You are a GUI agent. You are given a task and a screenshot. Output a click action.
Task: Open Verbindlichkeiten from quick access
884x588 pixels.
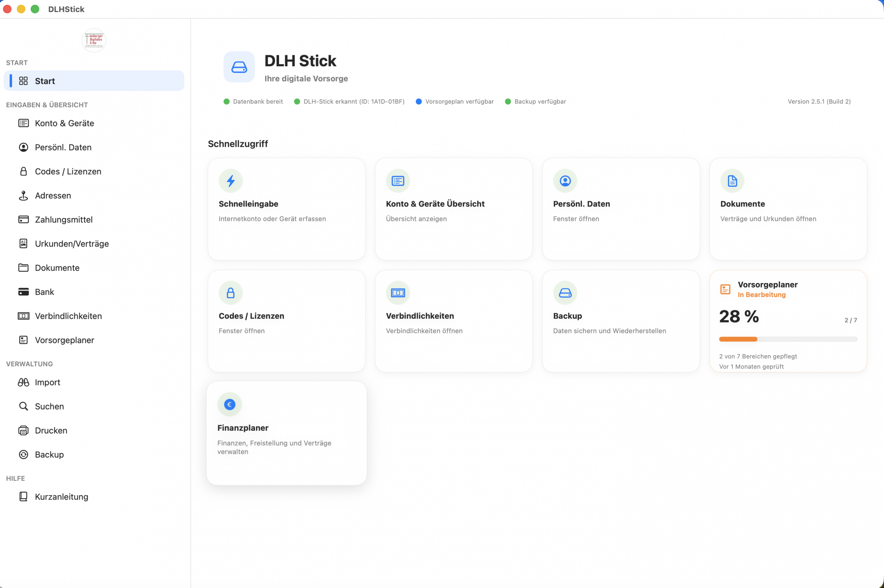pyautogui.click(x=453, y=321)
